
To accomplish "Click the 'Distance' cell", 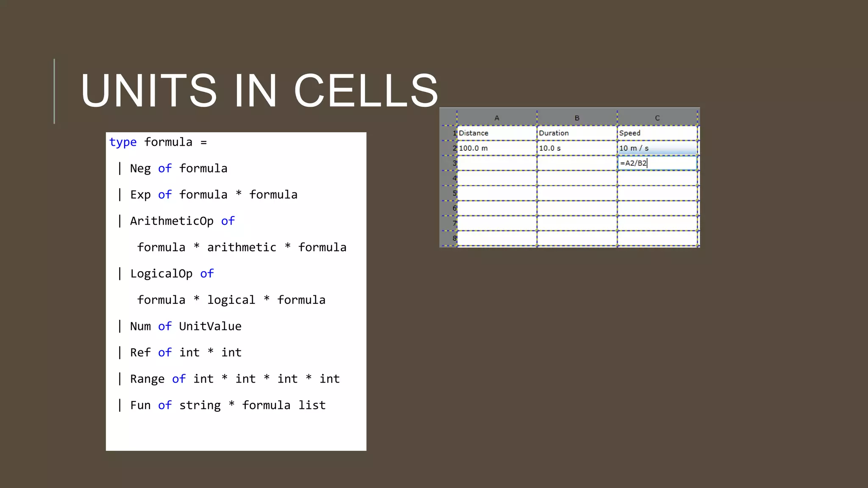I will (x=497, y=133).
